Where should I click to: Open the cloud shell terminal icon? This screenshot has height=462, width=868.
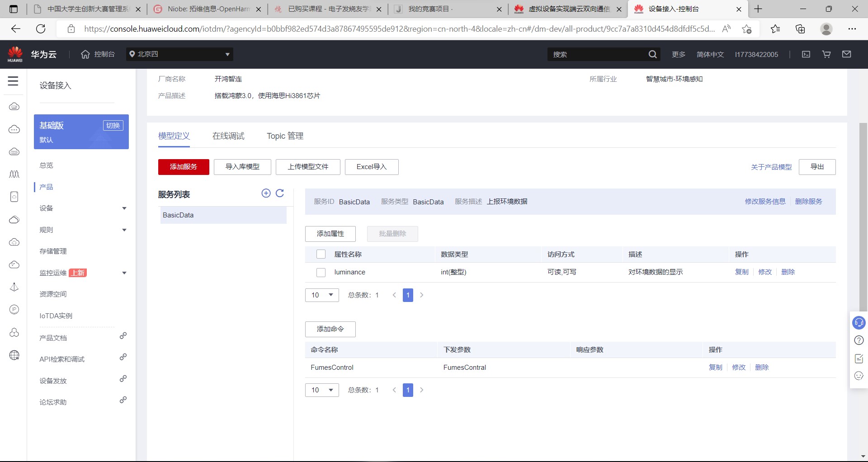806,54
